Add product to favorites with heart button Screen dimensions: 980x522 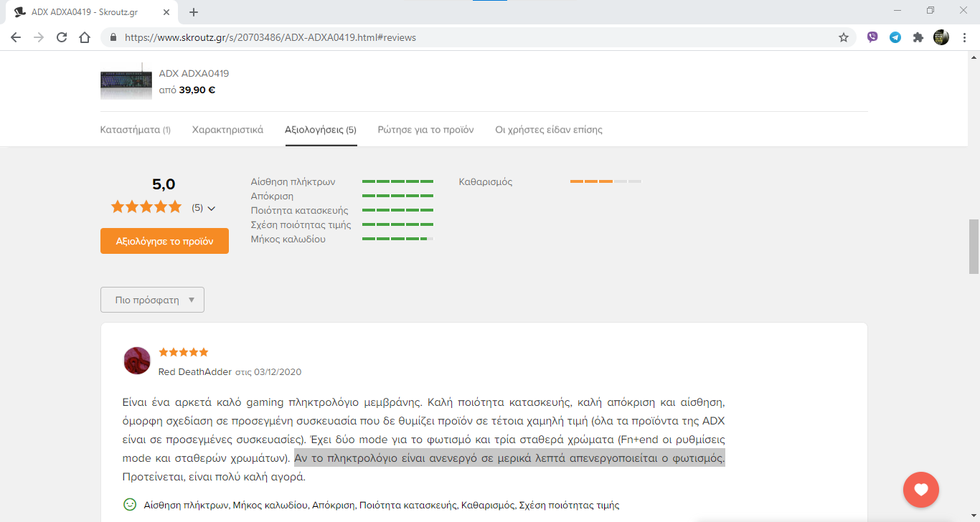tap(921, 490)
